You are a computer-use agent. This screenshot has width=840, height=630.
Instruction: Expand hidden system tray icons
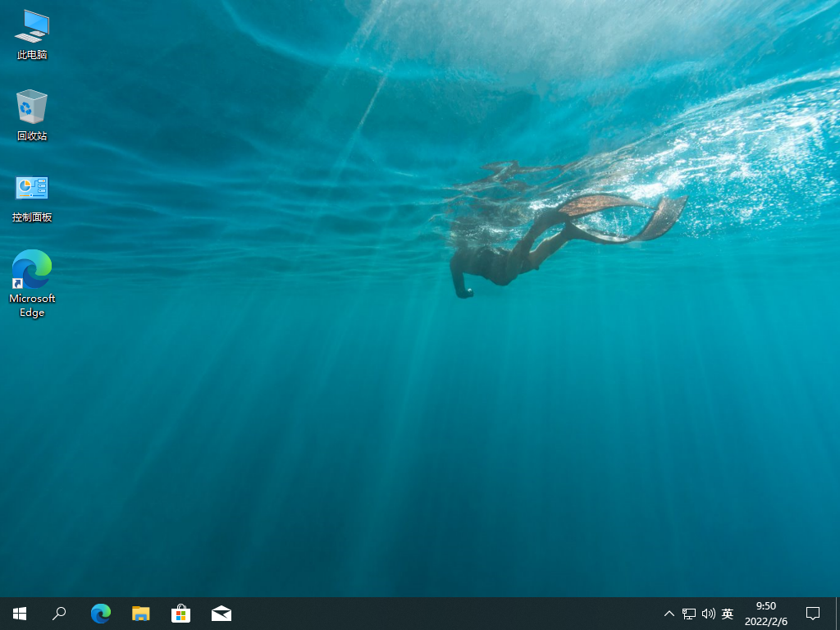pos(669,613)
